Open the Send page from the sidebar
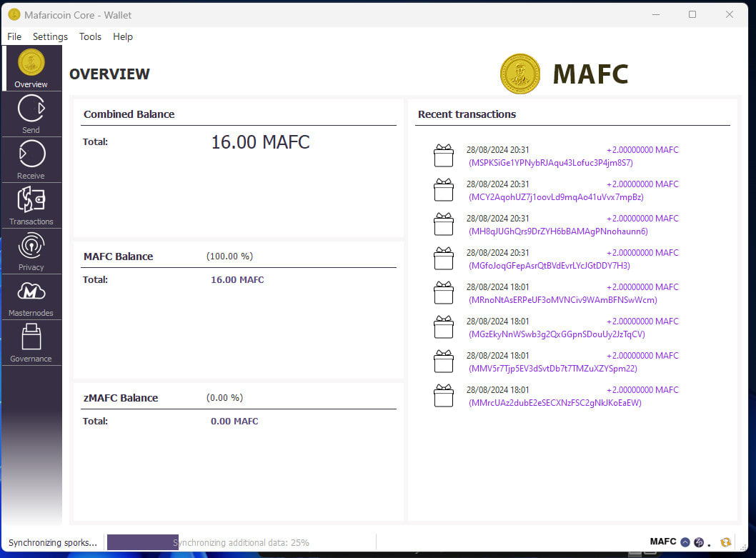Screen dimensions: 756x558 [x=31, y=114]
